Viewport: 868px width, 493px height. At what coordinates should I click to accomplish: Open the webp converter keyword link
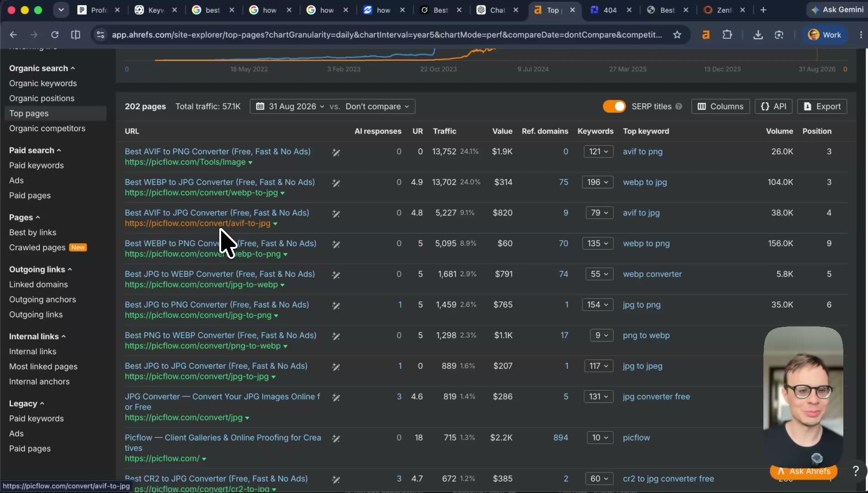coord(652,274)
